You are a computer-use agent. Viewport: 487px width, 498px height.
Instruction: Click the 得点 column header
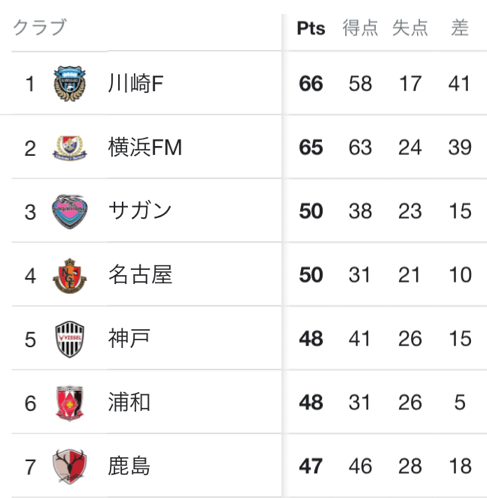click(x=360, y=28)
